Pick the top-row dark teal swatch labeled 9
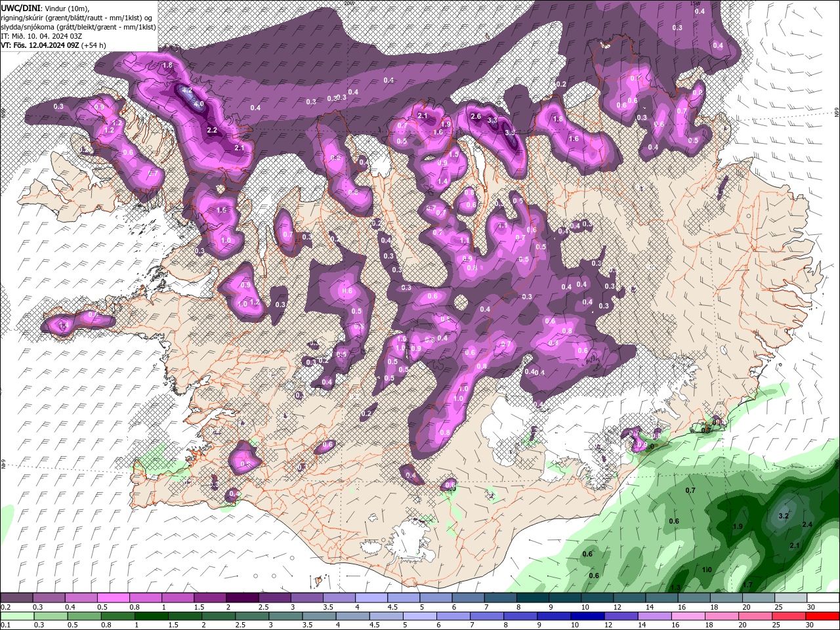 [x=565, y=598]
